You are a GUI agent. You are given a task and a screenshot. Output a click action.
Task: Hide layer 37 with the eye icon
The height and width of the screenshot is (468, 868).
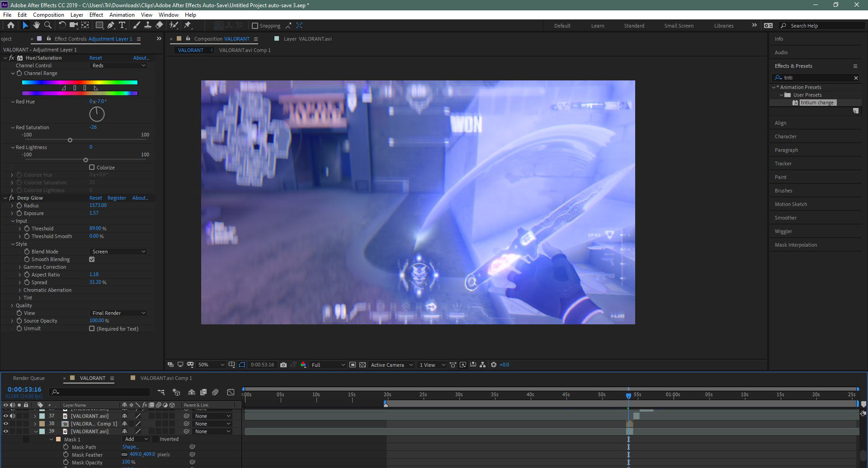pos(6,416)
